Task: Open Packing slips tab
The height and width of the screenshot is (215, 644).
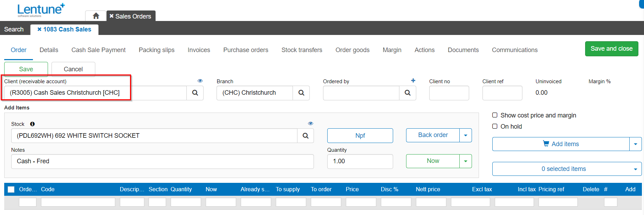Action: (157, 50)
